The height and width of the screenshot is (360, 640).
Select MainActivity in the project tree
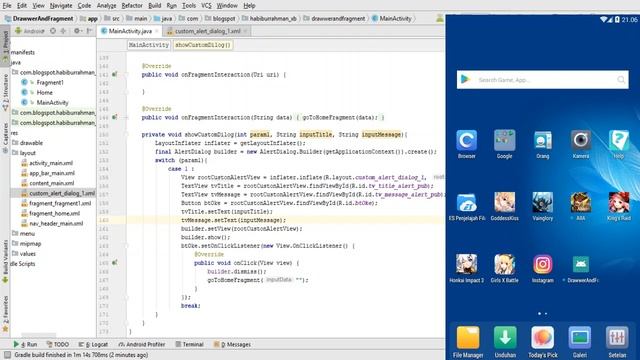(x=52, y=102)
